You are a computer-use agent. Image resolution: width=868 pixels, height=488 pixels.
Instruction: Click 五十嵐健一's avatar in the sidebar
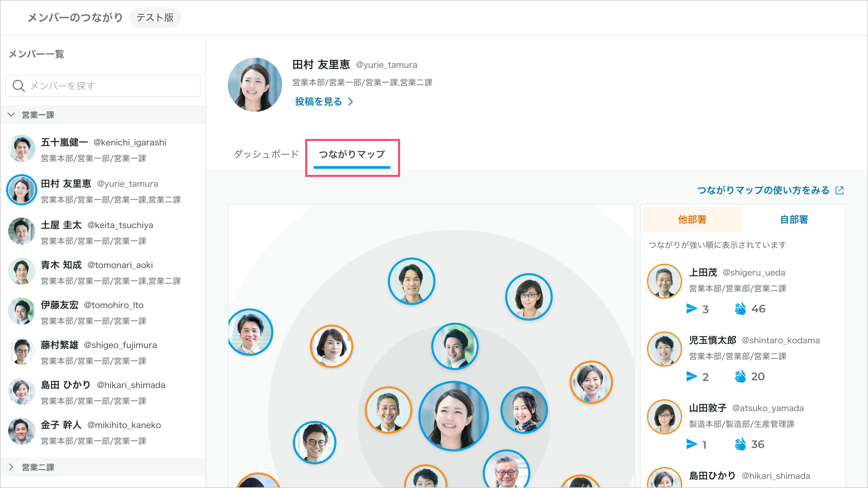(22, 149)
